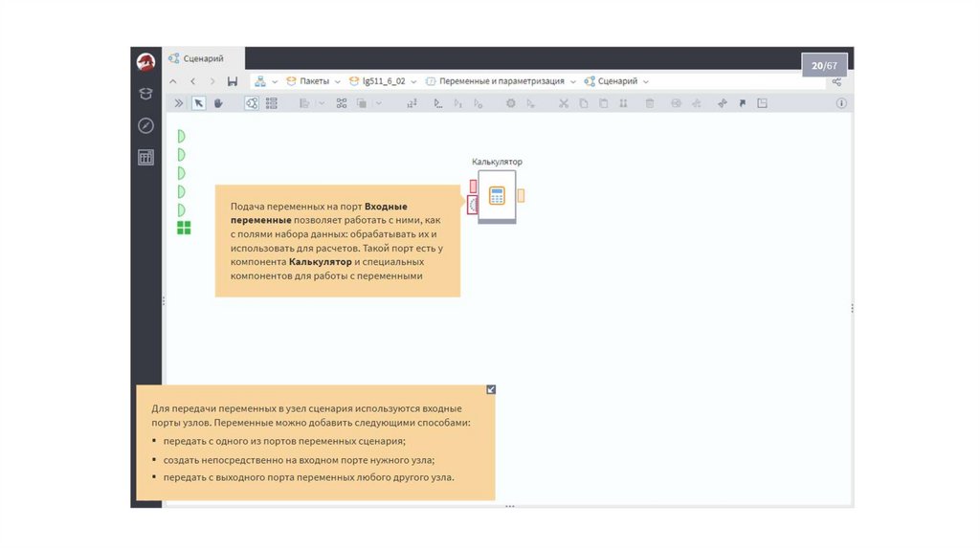Click the cut scissors icon
980x549 pixels.
tap(564, 103)
